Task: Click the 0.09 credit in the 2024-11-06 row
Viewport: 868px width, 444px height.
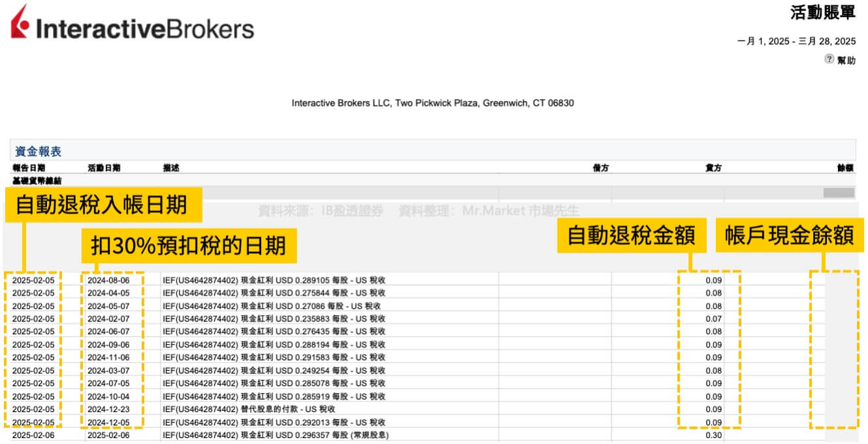Action: [713, 357]
